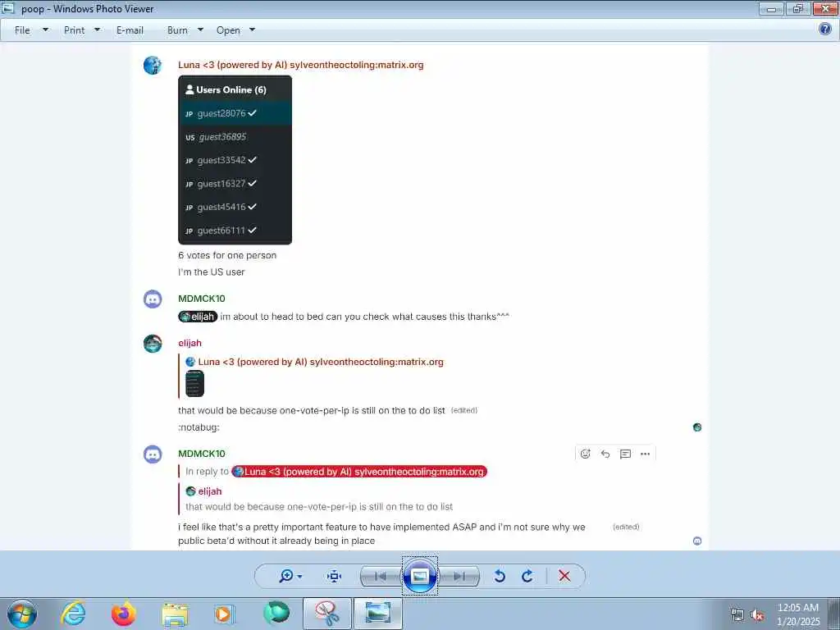Open the Print menu
The width and height of the screenshot is (840, 630).
(74, 30)
